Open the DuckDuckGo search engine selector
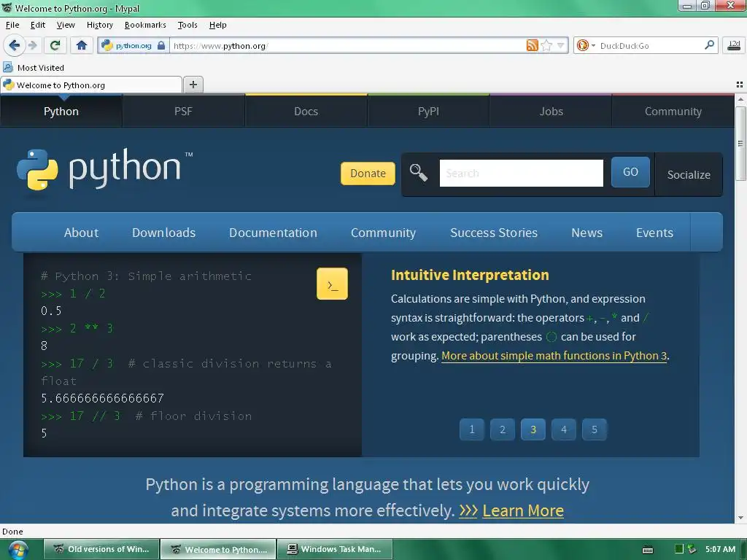Screen dimensions: 747x560 point(586,46)
